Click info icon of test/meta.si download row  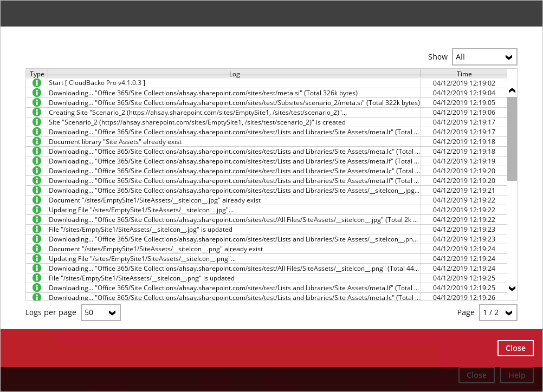(x=37, y=93)
